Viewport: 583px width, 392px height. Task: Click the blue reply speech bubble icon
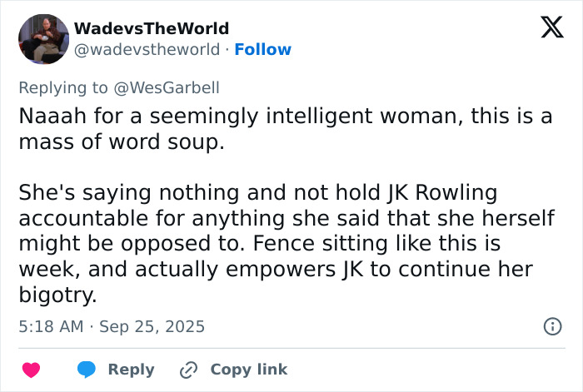[x=87, y=370]
